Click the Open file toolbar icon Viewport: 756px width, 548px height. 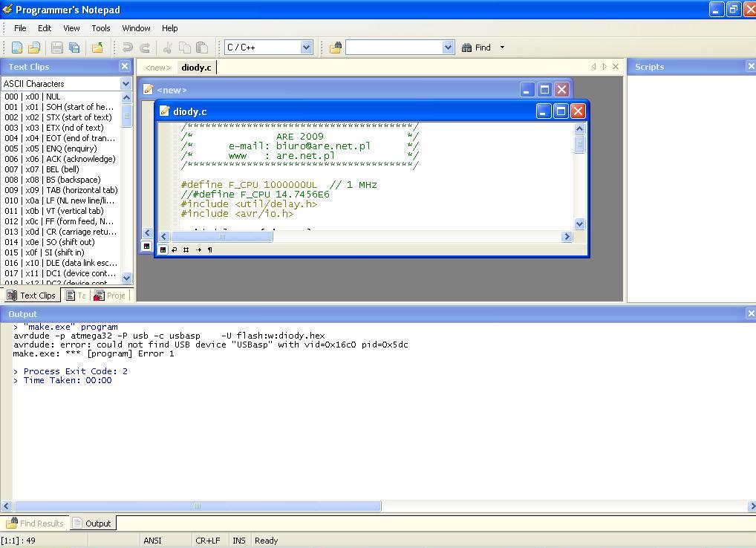(34, 48)
